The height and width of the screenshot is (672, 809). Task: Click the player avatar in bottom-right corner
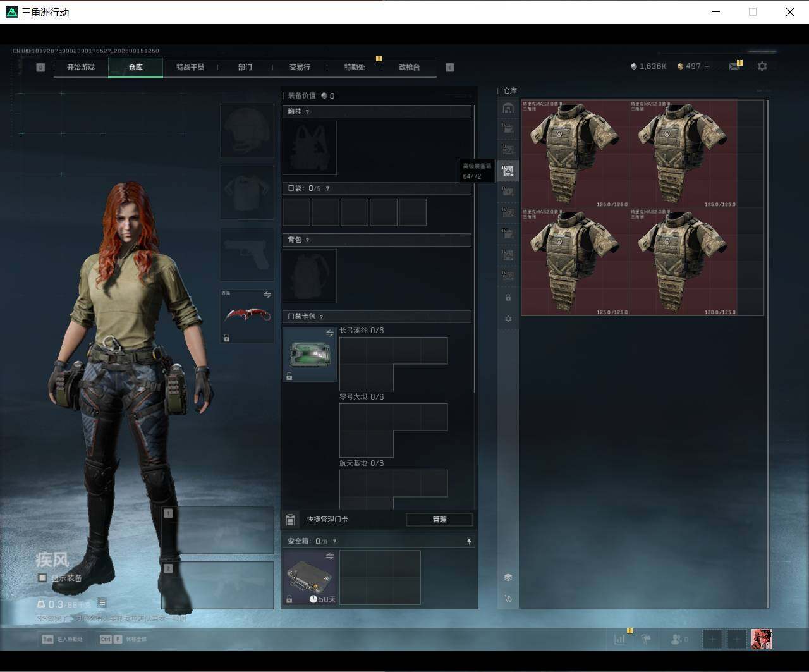(x=762, y=639)
